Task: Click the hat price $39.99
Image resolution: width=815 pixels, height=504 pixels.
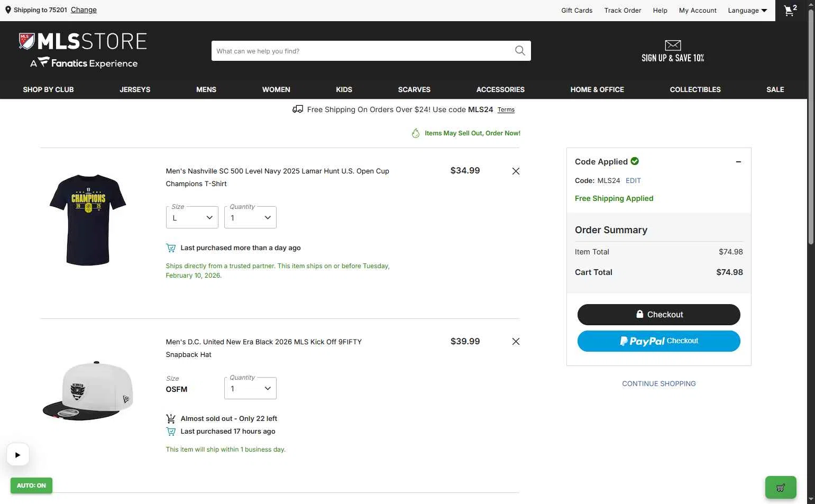Action: (465, 341)
